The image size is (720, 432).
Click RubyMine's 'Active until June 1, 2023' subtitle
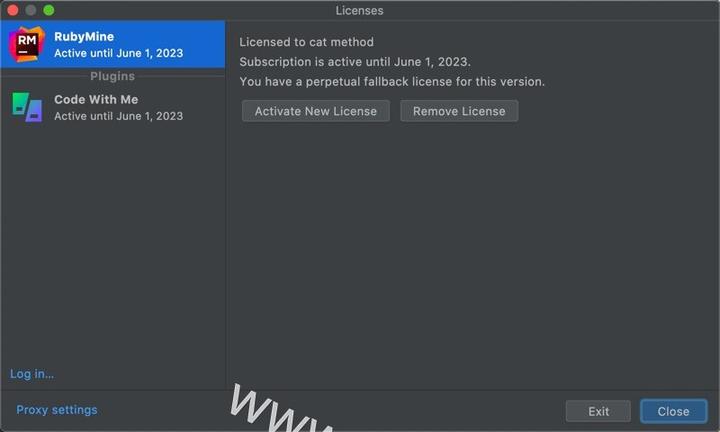click(x=118, y=53)
